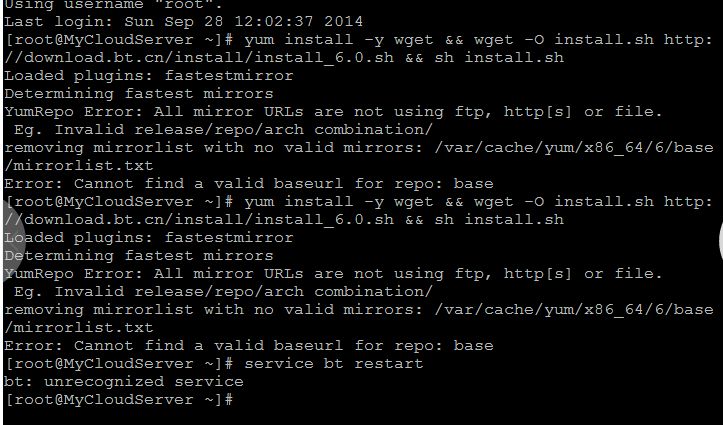This screenshot has width=723, height=425.
Task: Click the first 'Determining fastest mirrors' line
Action: click(x=139, y=94)
